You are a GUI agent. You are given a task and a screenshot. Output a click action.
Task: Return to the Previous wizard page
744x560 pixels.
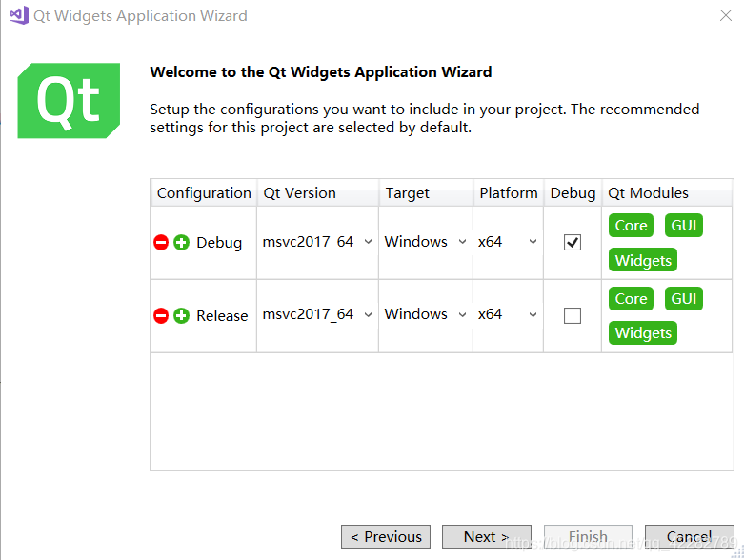click(x=386, y=537)
